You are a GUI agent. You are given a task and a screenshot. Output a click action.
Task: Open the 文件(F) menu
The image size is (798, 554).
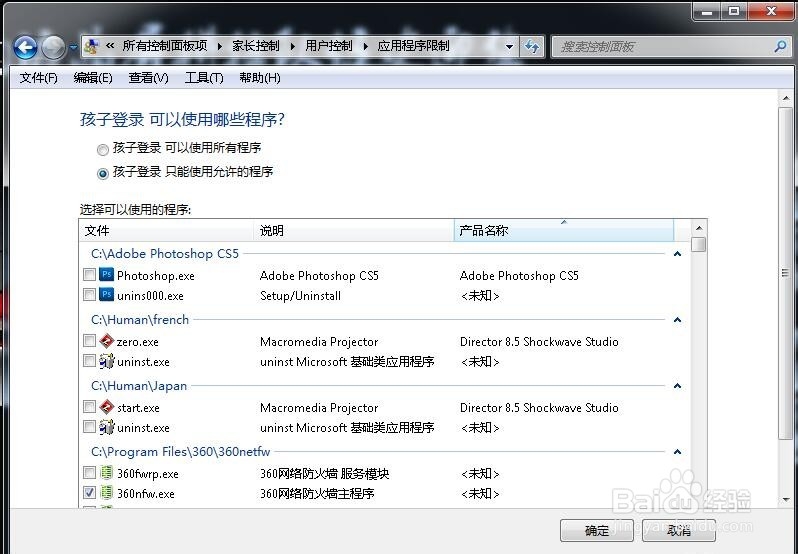[38, 78]
